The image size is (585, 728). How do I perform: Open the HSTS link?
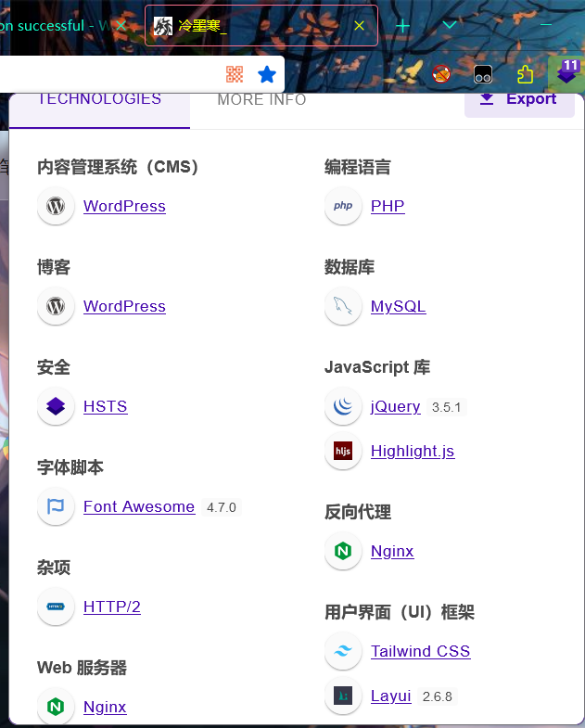pyautogui.click(x=106, y=407)
